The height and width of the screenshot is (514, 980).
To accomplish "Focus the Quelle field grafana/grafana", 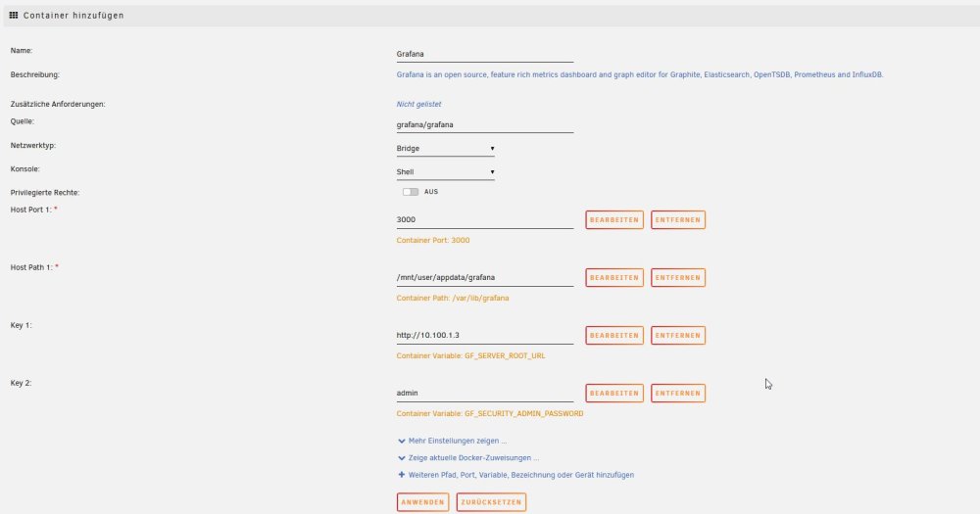I will [484, 125].
